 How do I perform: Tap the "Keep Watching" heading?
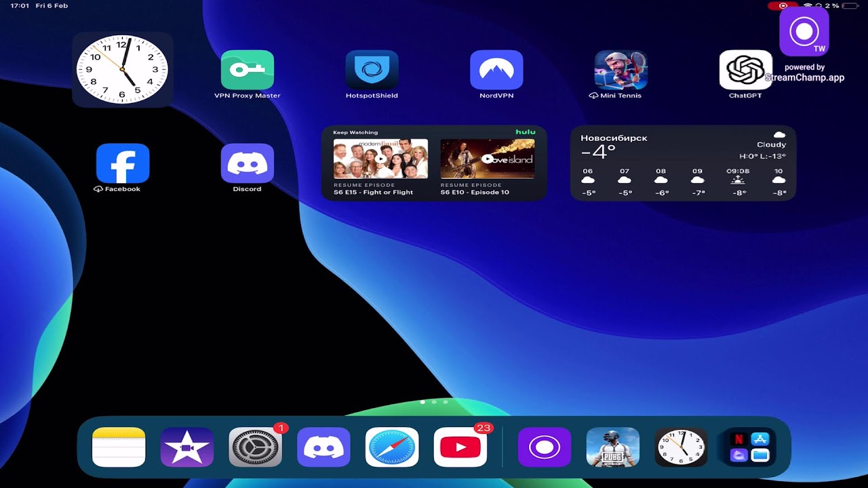(x=355, y=132)
